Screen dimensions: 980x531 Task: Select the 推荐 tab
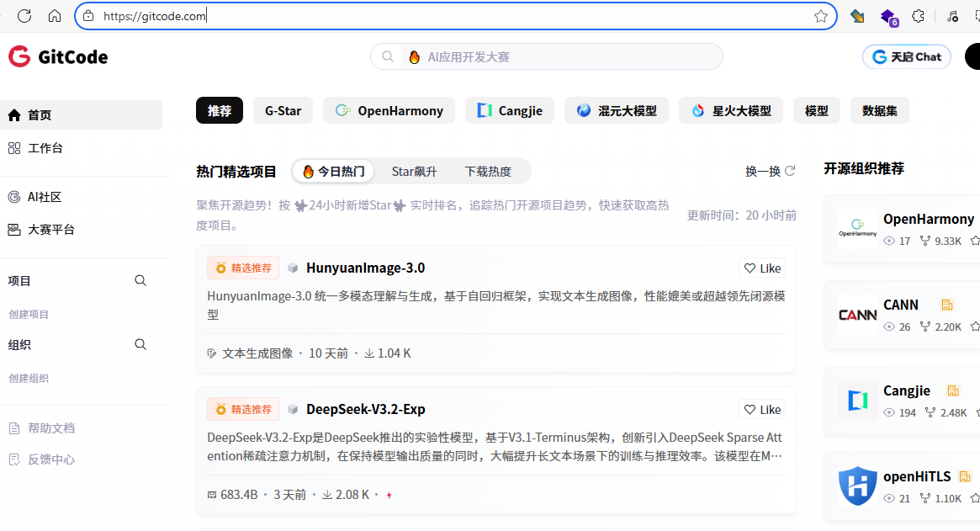[x=220, y=111]
